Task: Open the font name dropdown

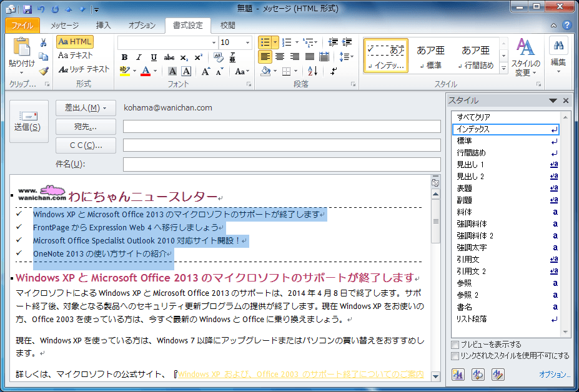Action: tap(214, 43)
